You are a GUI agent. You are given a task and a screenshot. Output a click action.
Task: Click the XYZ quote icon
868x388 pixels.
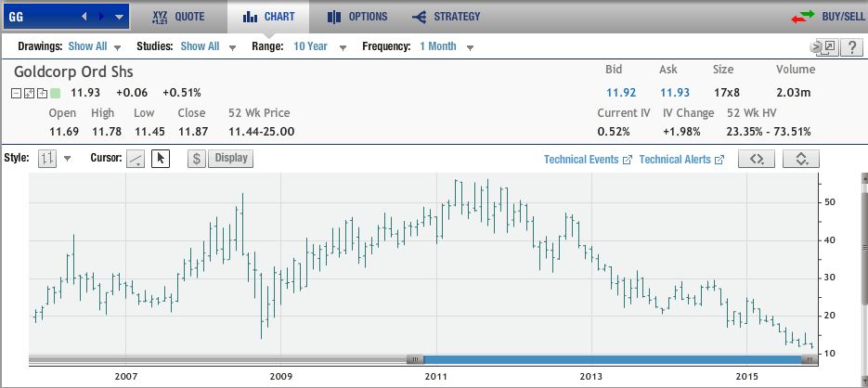[160, 17]
